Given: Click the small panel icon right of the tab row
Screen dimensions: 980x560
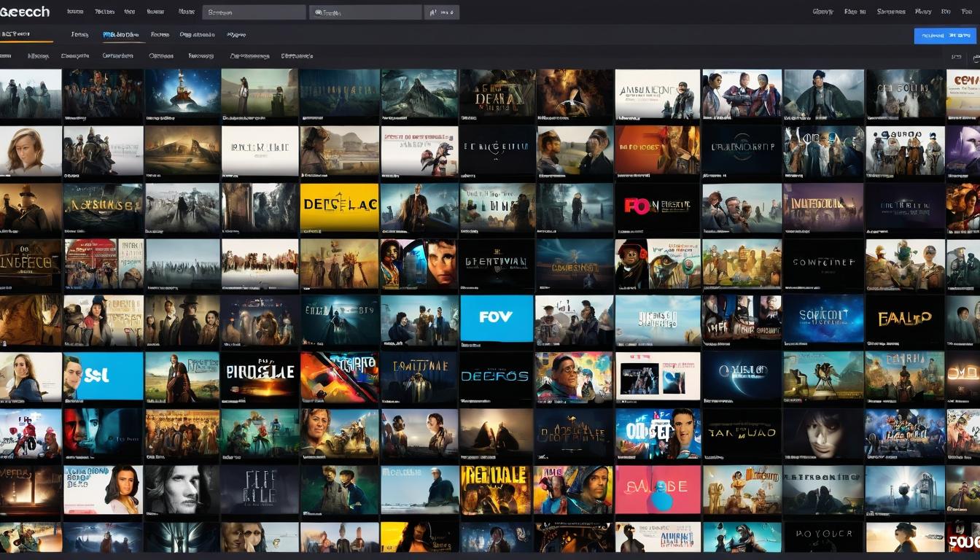Looking at the screenshot, I should click(x=976, y=57).
